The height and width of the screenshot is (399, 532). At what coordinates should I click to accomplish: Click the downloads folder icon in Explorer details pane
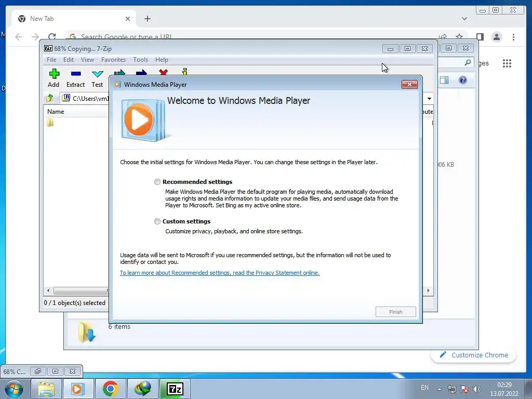click(87, 331)
